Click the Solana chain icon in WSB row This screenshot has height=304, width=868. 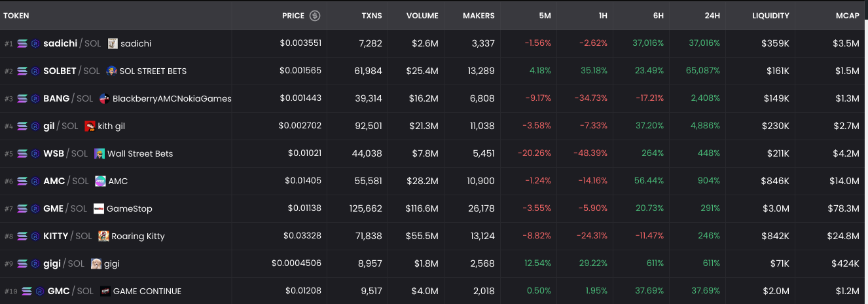point(23,153)
